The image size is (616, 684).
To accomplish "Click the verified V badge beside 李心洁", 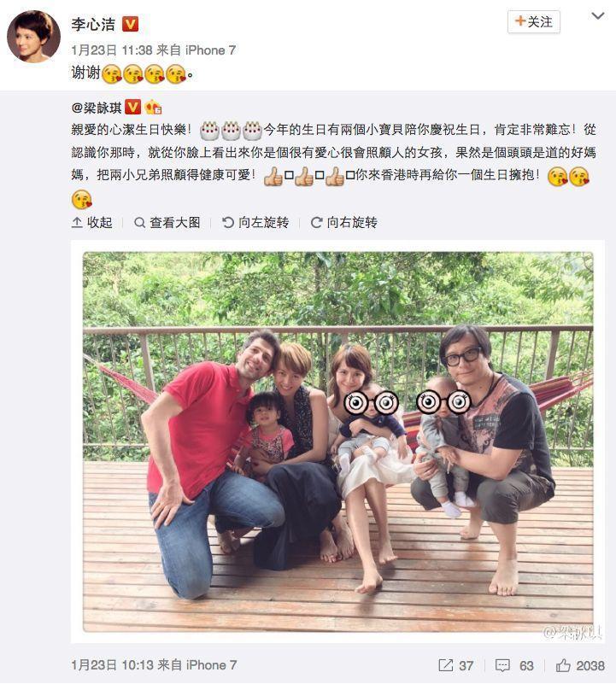I will point(130,24).
